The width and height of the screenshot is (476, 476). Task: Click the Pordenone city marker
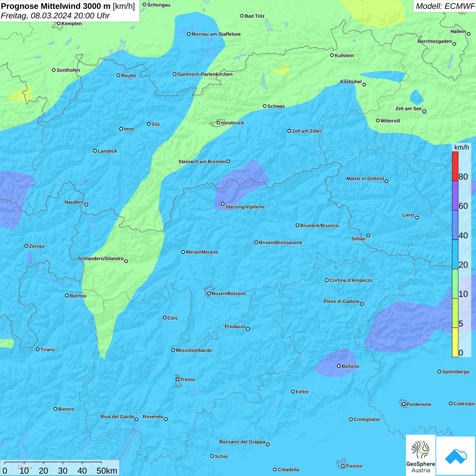[x=404, y=404]
